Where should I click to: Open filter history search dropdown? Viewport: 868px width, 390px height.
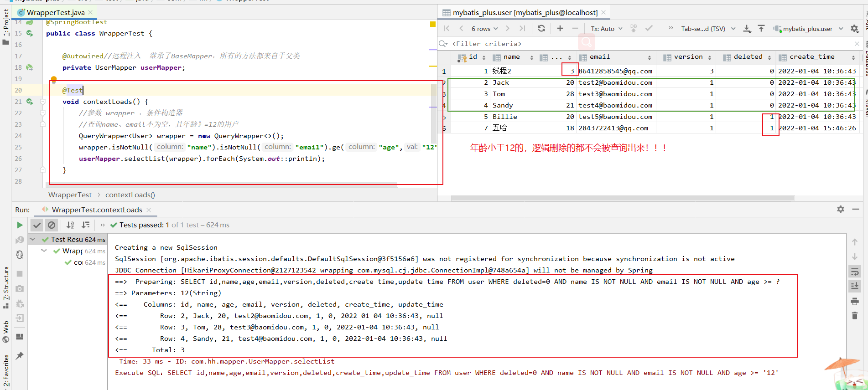443,44
